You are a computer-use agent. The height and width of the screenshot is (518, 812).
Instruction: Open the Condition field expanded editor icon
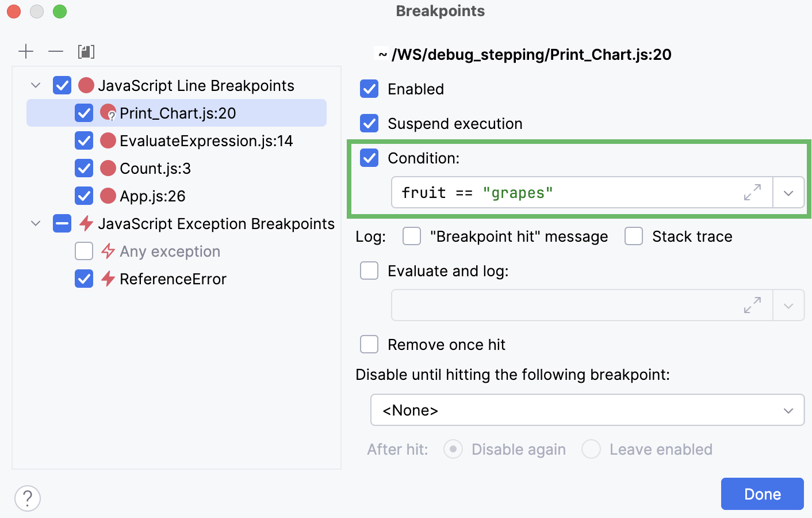pyautogui.click(x=752, y=192)
